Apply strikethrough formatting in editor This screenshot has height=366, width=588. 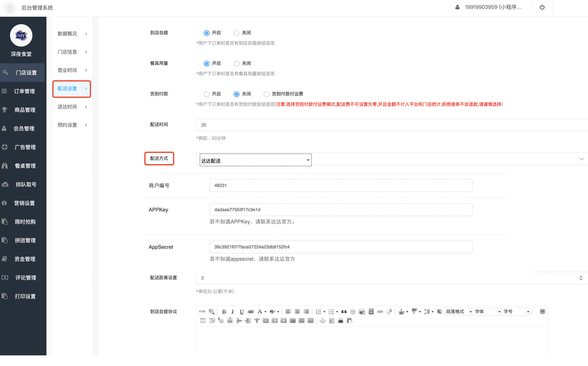[x=251, y=311]
